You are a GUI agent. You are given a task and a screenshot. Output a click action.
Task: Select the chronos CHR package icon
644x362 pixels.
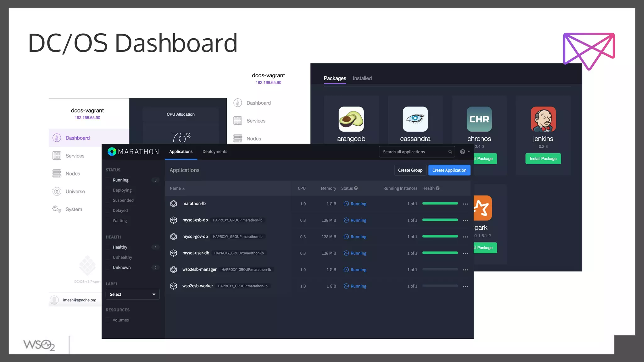click(x=479, y=119)
